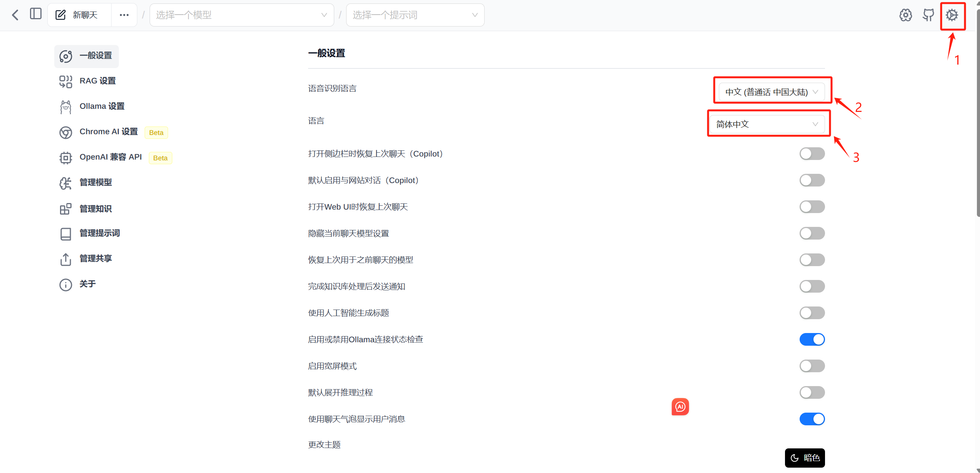
Task: Disable the Ollama connection status check toggle
Action: tap(812, 339)
